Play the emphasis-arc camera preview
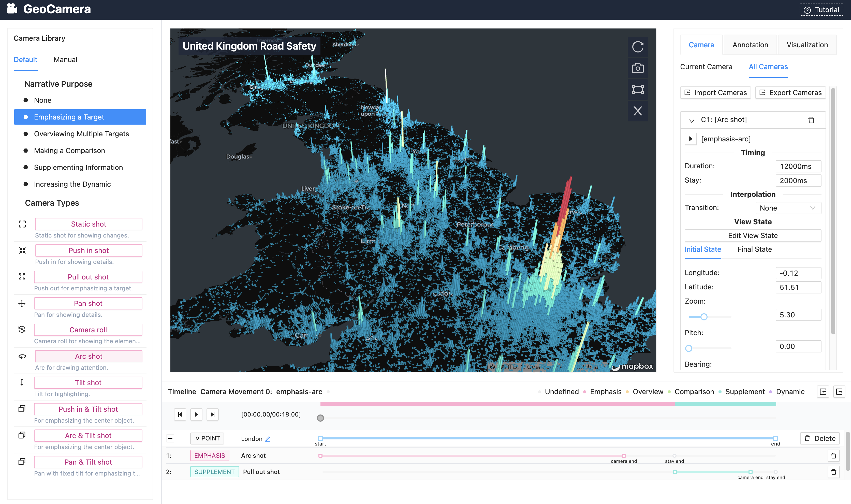Image resolution: width=851 pixels, height=504 pixels. [690, 139]
